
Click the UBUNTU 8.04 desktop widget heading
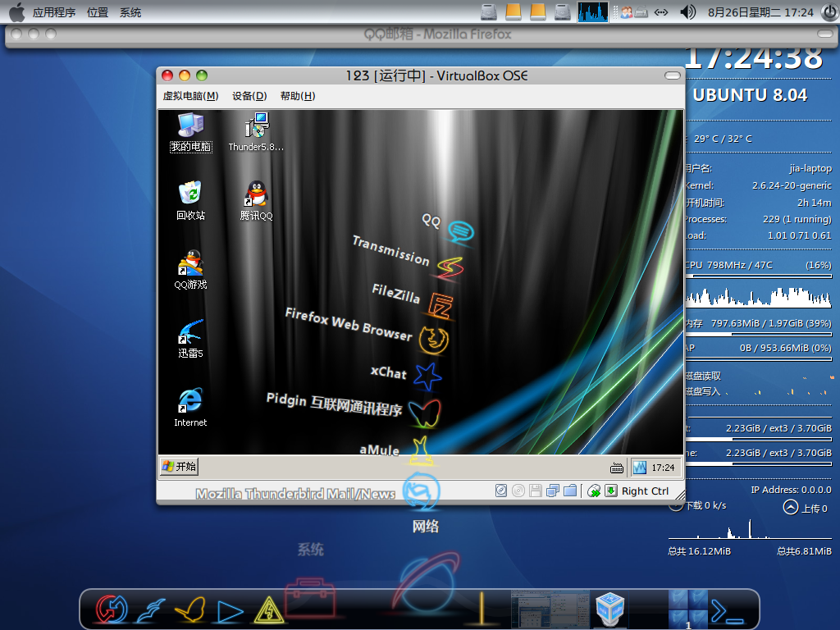pos(750,95)
